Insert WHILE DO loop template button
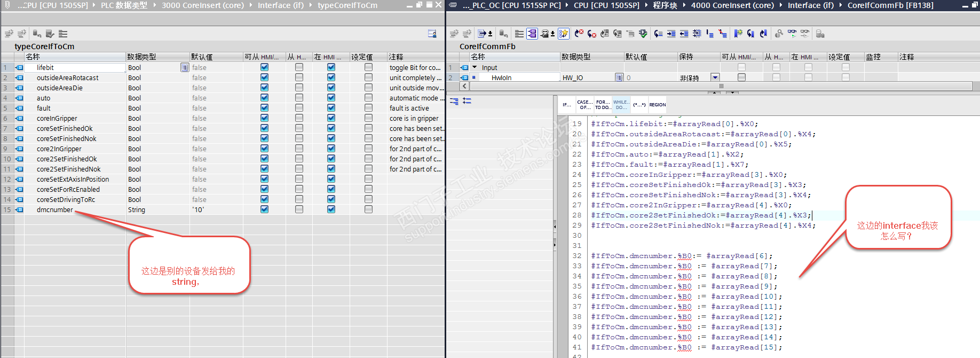The height and width of the screenshot is (358, 980). (621, 105)
